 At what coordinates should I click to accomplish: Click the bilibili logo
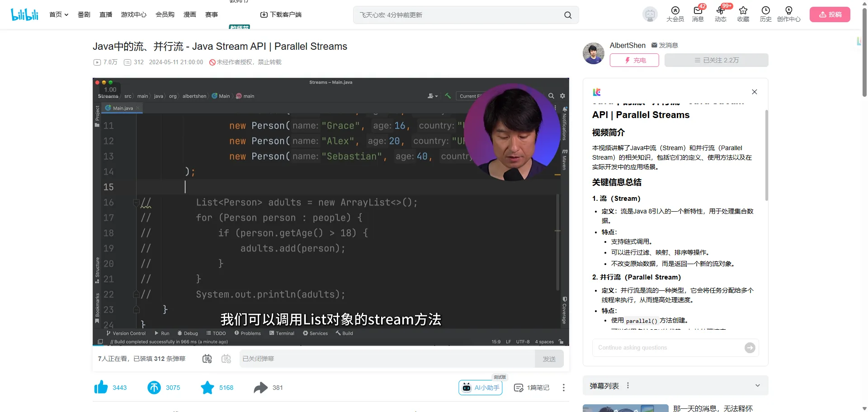point(25,14)
